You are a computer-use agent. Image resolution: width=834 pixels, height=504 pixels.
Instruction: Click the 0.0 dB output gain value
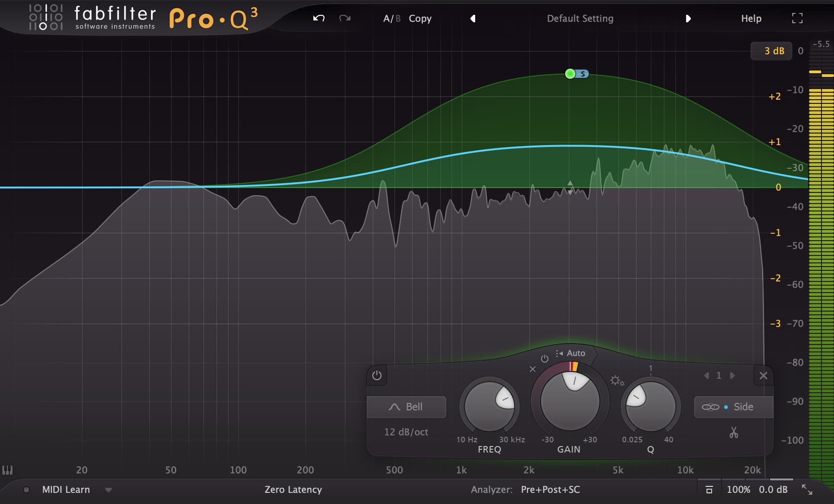point(773,490)
